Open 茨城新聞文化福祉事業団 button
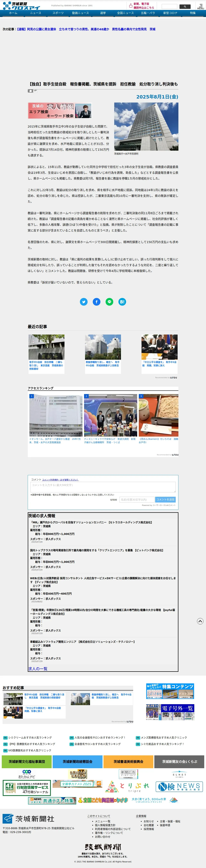206x868 pixels. [27, 761]
